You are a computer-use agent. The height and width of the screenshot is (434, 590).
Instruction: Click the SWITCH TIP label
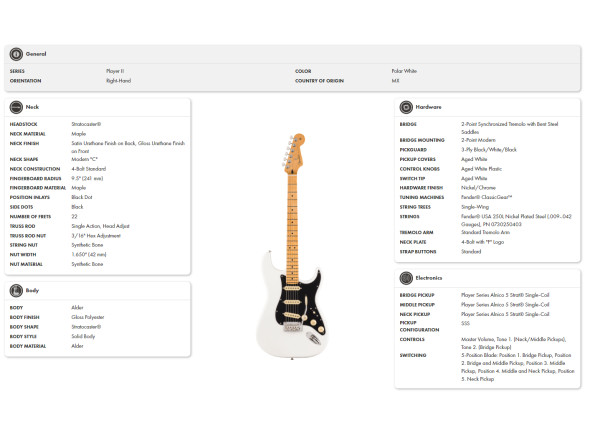click(412, 179)
